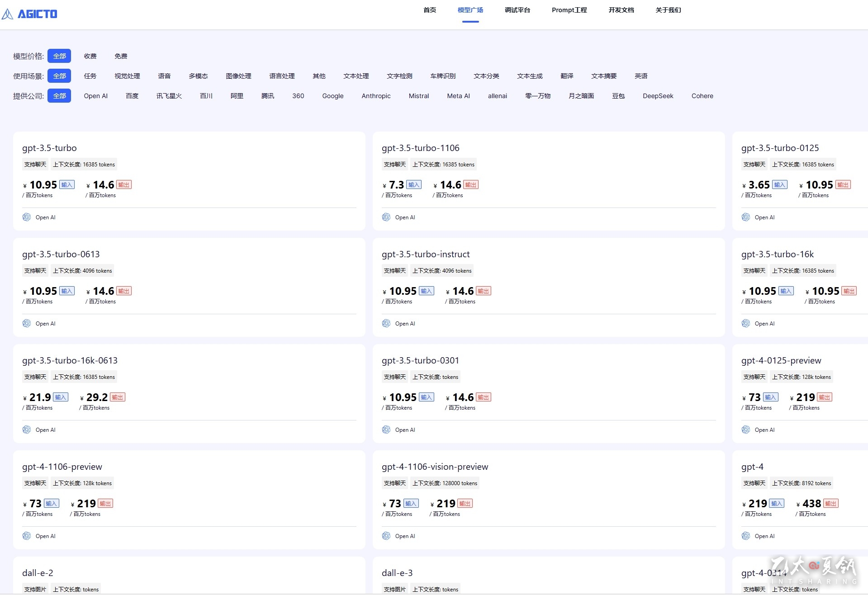Filter provider by 百度
This screenshot has height=595, width=868.
132,96
